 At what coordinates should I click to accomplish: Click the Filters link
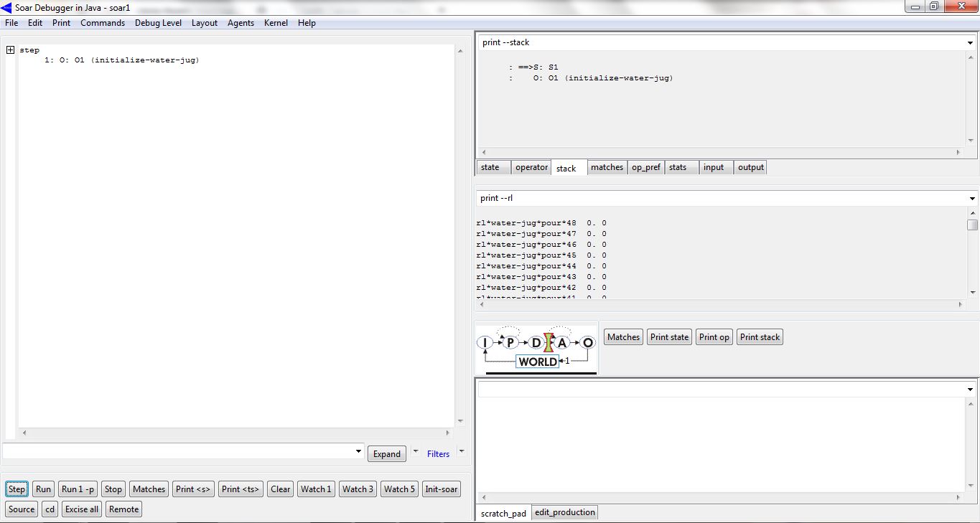(x=438, y=454)
